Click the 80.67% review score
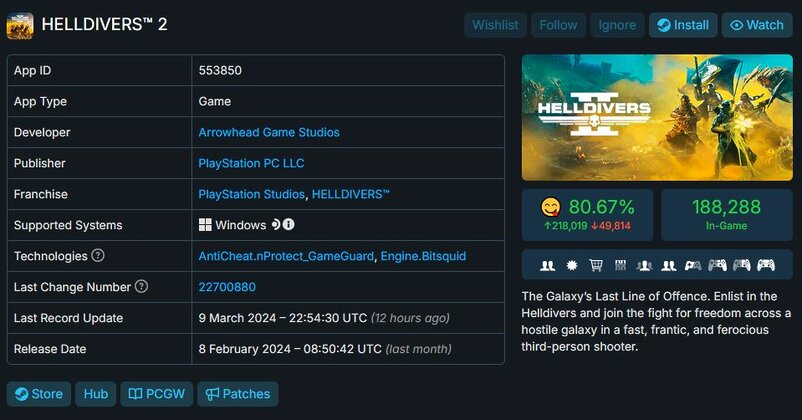The image size is (802, 420). (602, 207)
